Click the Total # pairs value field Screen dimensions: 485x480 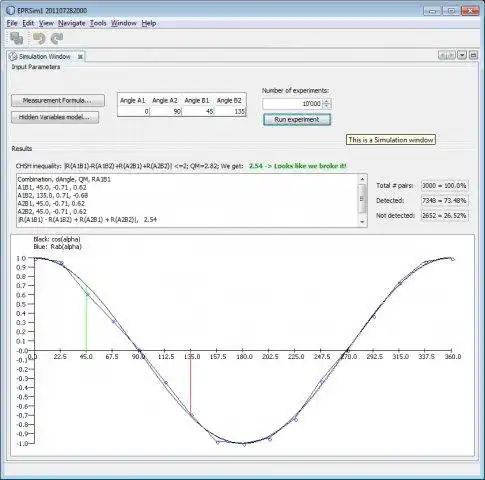click(x=444, y=186)
